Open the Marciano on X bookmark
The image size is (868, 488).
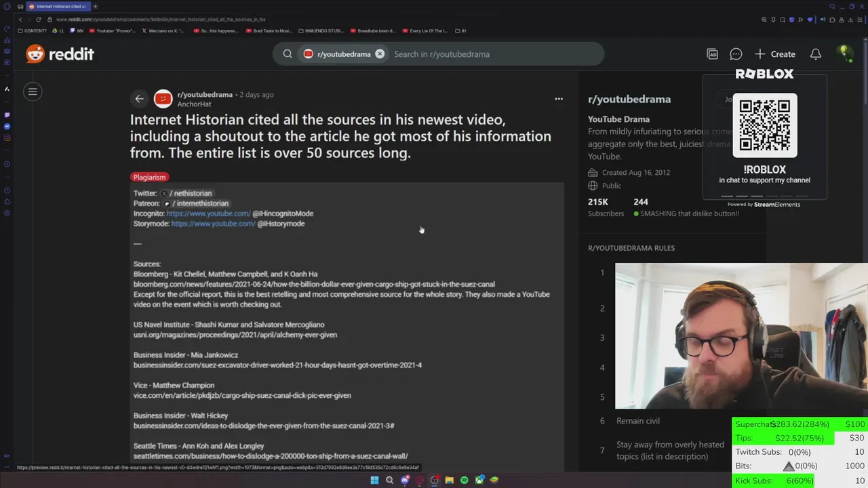click(163, 30)
